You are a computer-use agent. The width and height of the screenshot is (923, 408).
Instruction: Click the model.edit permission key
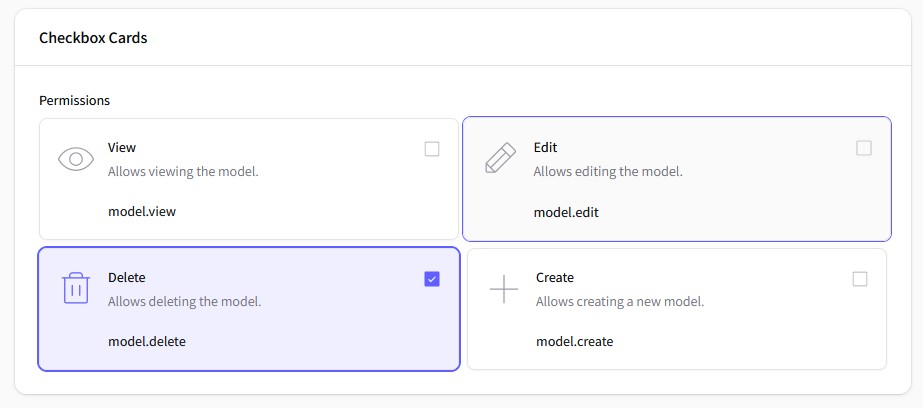[566, 213]
